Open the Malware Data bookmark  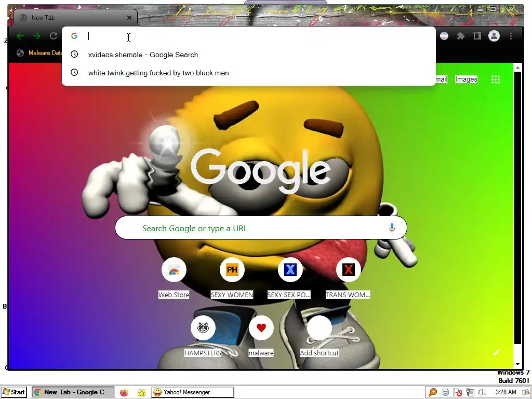(39, 53)
